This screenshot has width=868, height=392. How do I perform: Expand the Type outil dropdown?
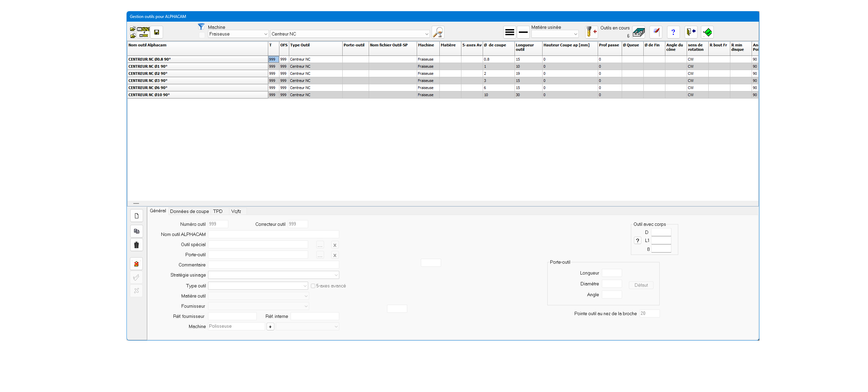258,286
